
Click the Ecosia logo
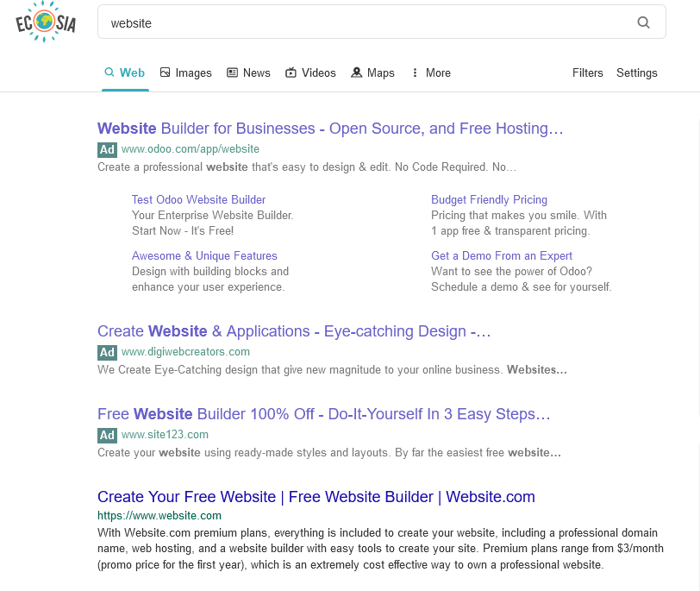(46, 22)
